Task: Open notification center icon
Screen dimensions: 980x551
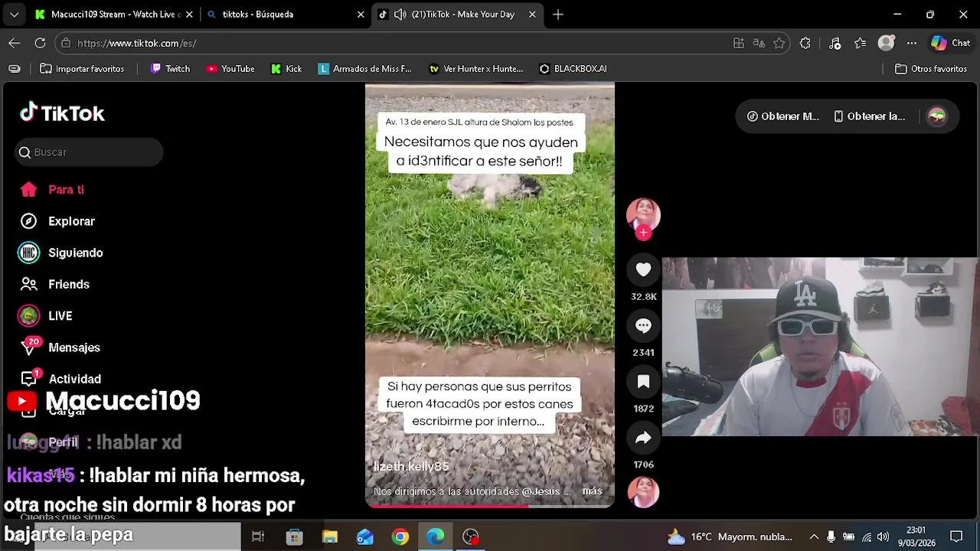Action: (x=955, y=536)
